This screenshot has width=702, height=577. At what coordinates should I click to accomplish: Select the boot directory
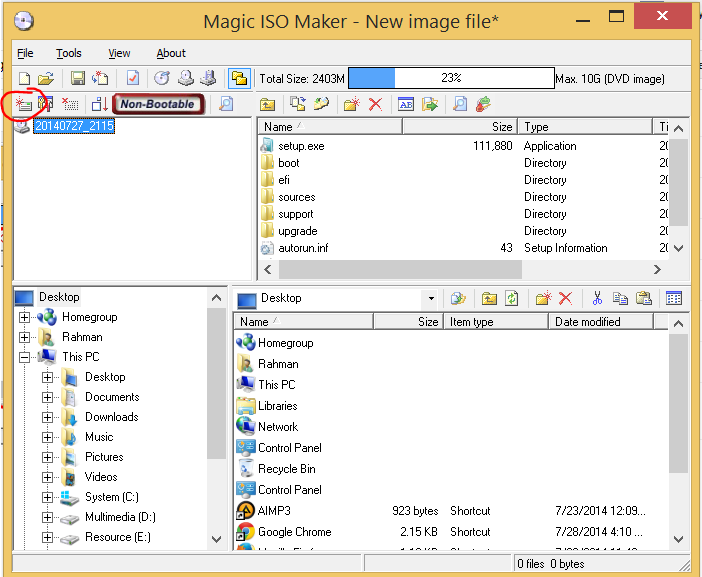pos(289,163)
